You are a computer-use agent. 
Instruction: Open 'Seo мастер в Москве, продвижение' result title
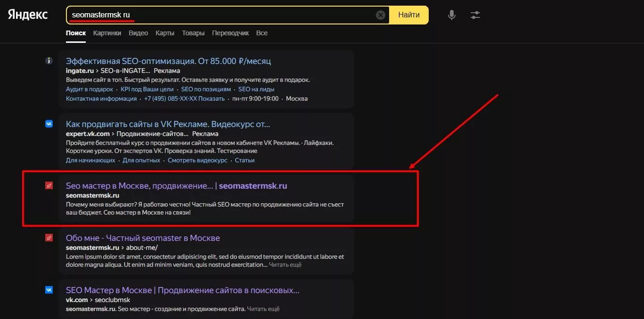[176, 186]
